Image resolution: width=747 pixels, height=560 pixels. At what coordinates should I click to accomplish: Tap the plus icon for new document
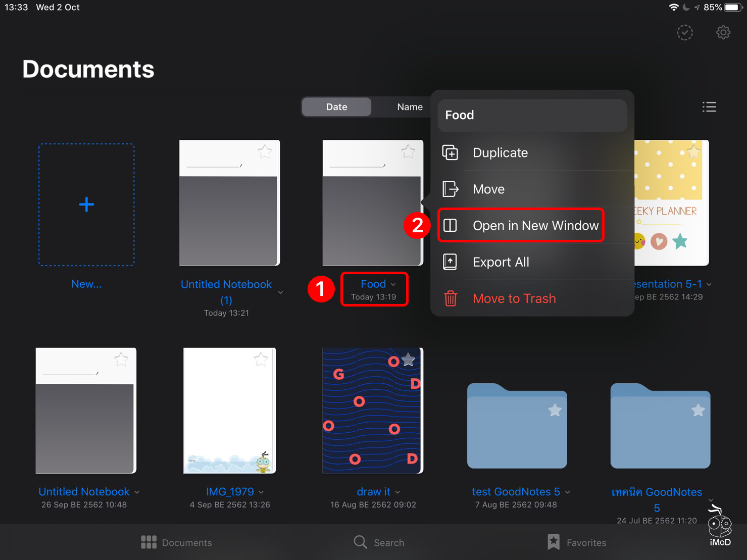tap(86, 205)
